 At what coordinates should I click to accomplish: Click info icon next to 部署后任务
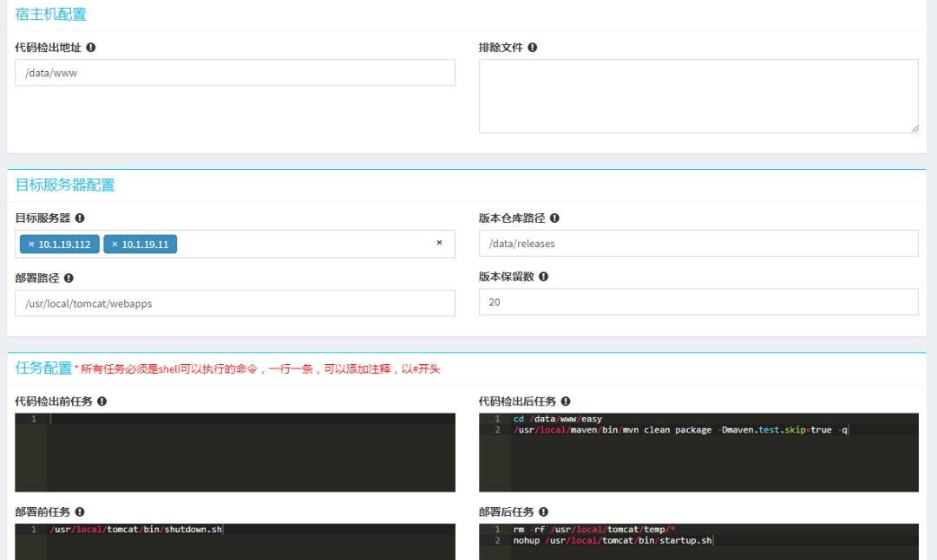click(x=543, y=511)
